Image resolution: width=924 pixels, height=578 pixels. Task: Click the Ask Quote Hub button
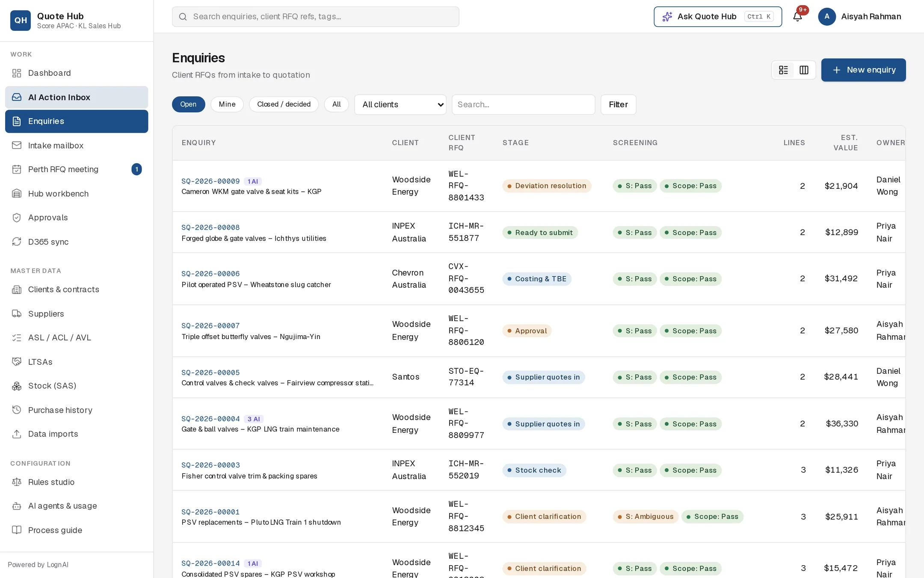point(718,16)
